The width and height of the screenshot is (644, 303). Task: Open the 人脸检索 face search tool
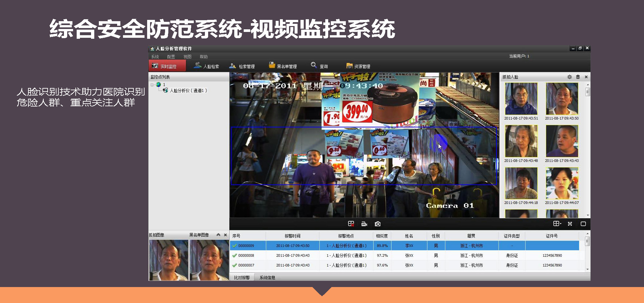click(x=206, y=66)
